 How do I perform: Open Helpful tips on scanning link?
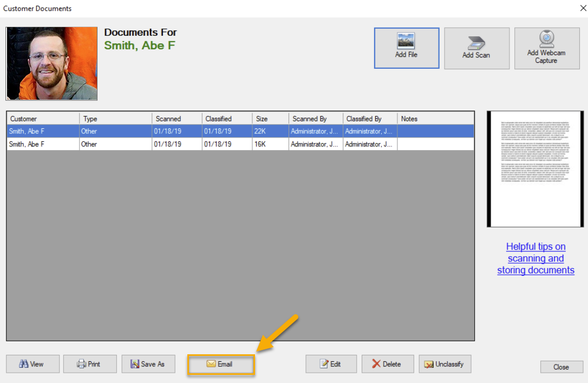[536, 258]
